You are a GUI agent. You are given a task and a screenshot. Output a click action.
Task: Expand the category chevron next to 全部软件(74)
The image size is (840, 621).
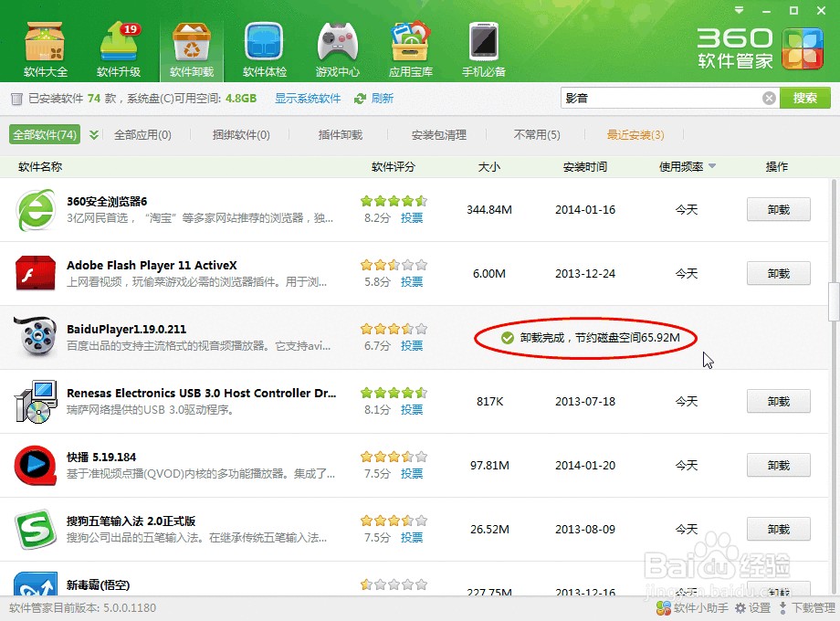[94, 134]
